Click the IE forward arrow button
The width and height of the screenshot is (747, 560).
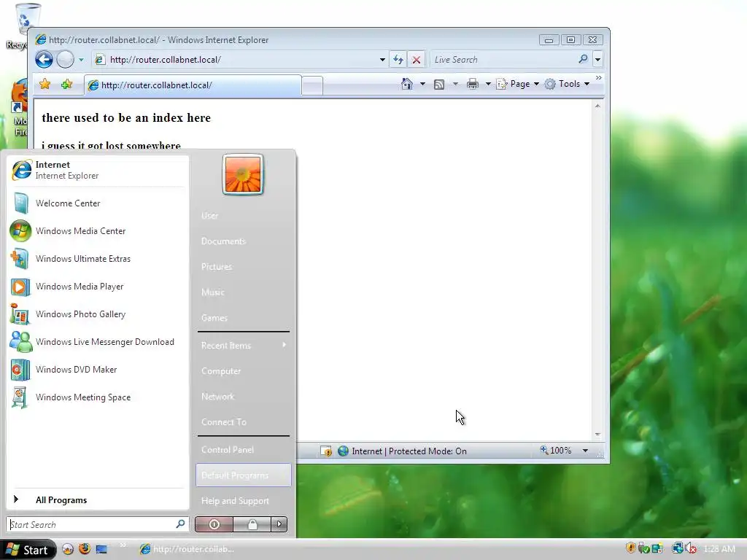pos(65,60)
